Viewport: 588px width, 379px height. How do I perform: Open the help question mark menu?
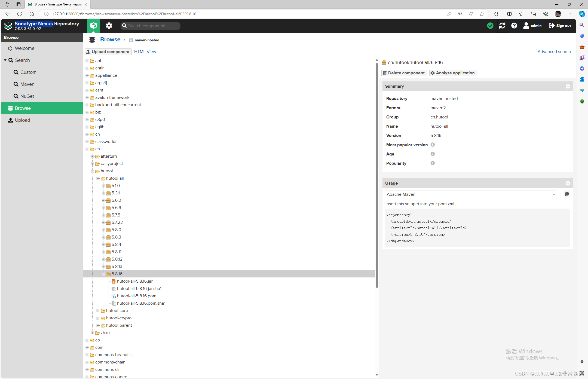514,26
